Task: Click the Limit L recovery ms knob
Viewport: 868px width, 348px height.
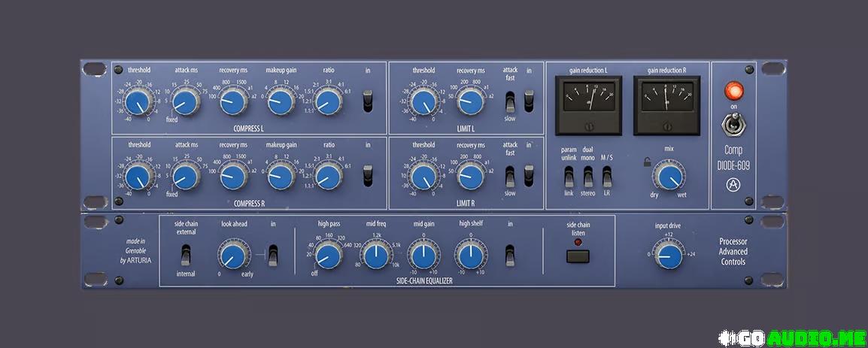Action: pos(471,102)
